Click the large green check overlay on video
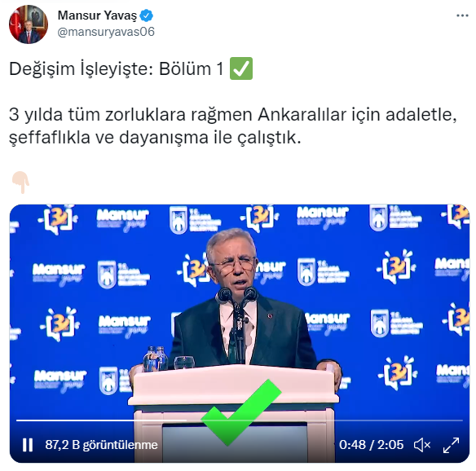476x471 pixels. pyautogui.click(x=241, y=412)
